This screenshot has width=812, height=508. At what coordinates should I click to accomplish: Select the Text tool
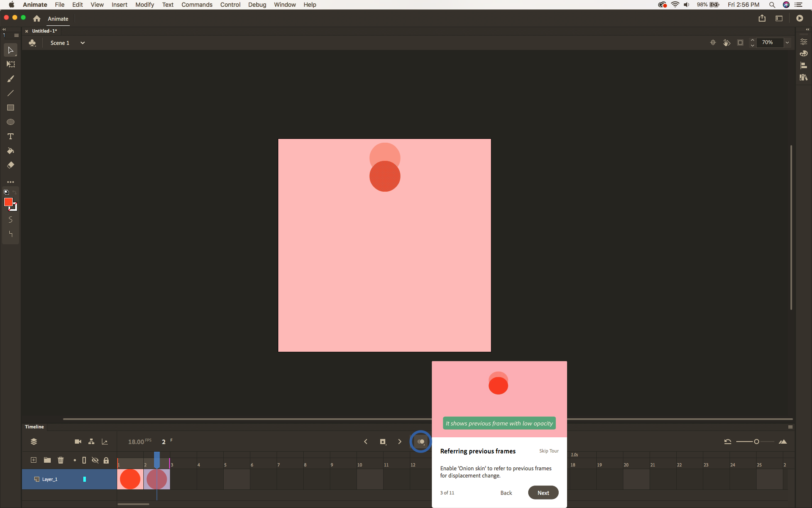(10, 136)
